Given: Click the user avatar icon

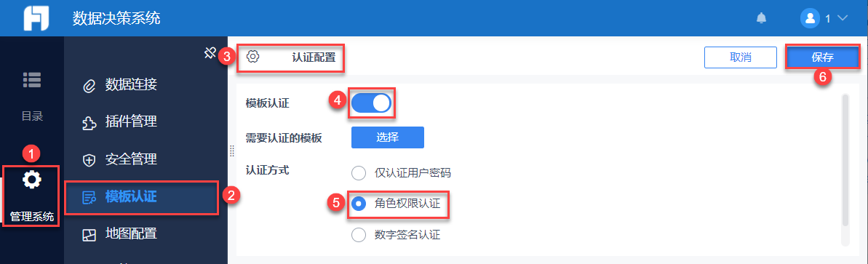Looking at the screenshot, I should click(810, 18).
